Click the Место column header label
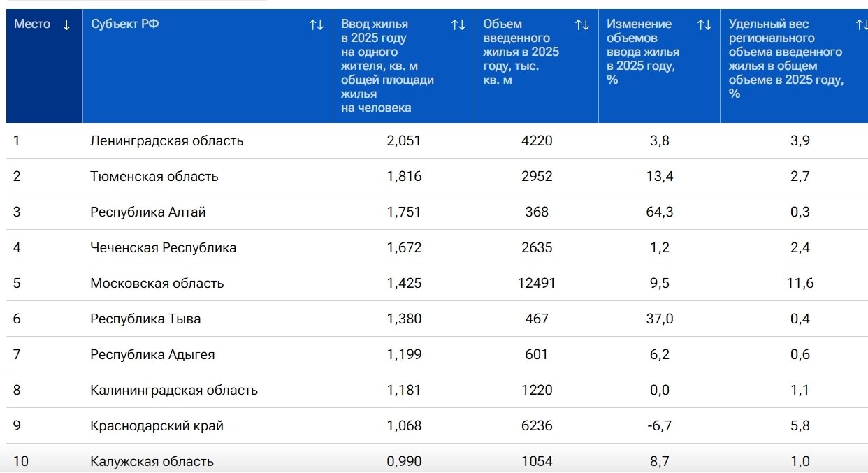Screen dimensions: 868x473 (x=32, y=24)
